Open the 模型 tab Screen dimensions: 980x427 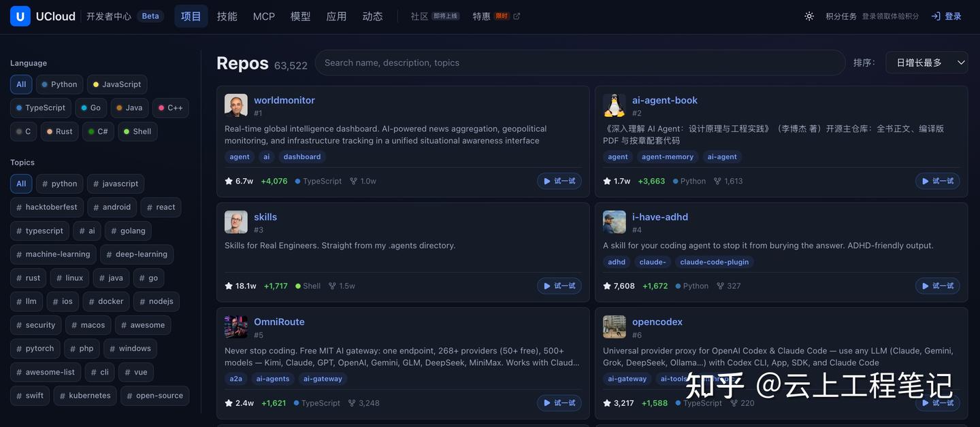[x=301, y=16]
